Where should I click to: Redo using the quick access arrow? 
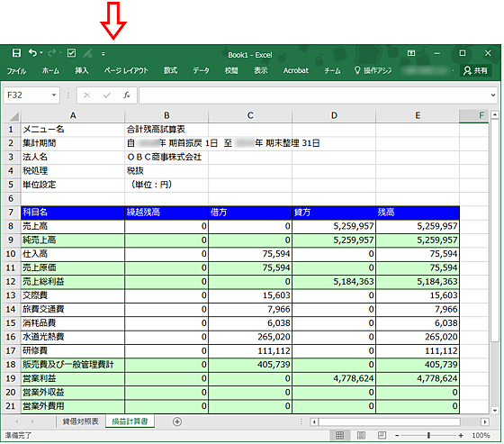pyautogui.click(x=52, y=53)
